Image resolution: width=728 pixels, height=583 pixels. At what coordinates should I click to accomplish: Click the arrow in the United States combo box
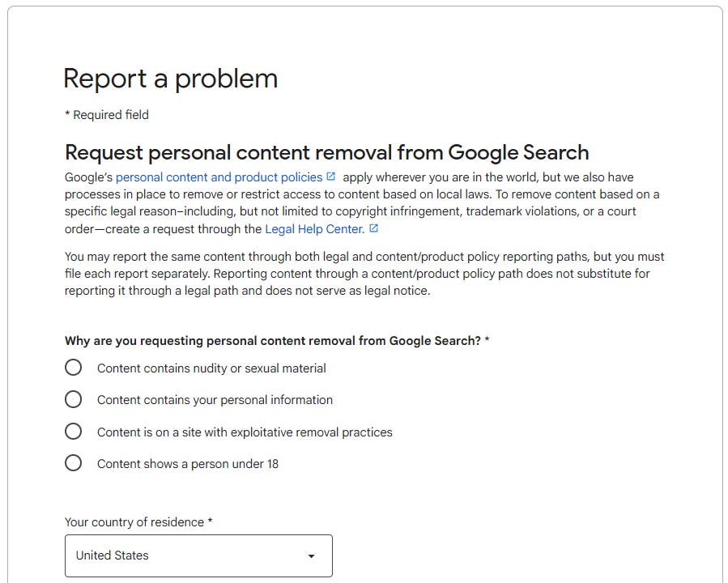pyautogui.click(x=311, y=556)
